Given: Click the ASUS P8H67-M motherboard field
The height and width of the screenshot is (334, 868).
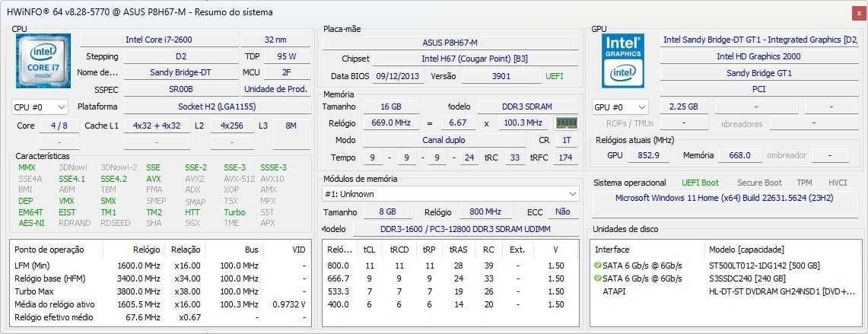Looking at the screenshot, I should click(x=450, y=43).
